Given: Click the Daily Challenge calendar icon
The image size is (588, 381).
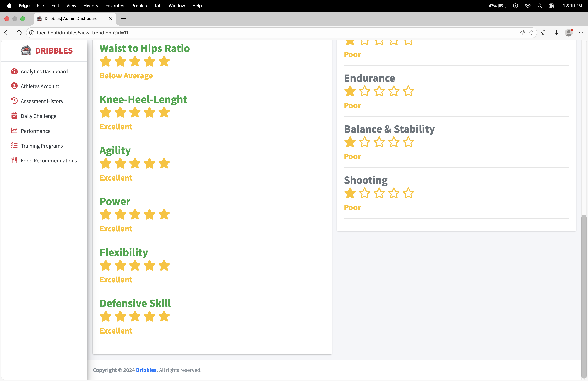Looking at the screenshot, I should pyautogui.click(x=14, y=116).
